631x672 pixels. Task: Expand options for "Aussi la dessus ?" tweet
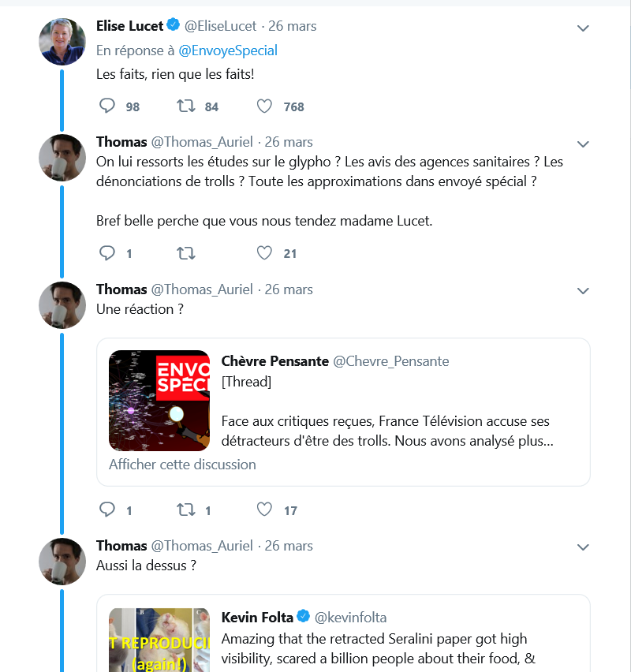[583, 547]
